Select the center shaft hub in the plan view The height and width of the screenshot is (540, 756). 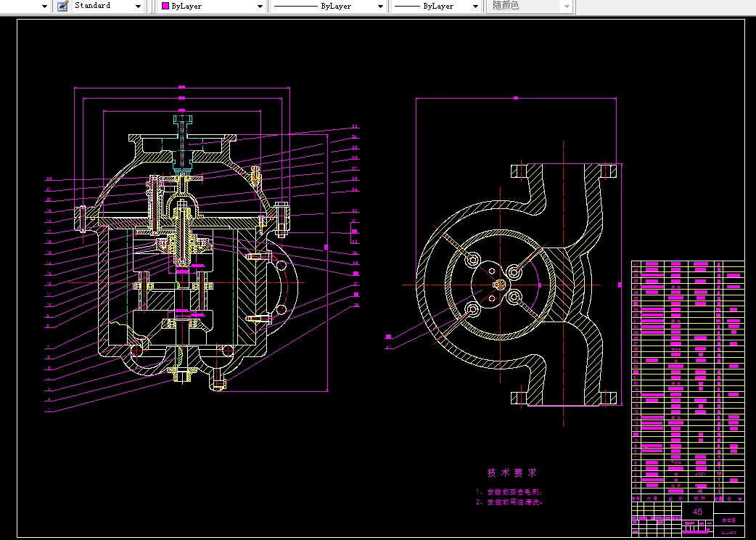point(499,285)
